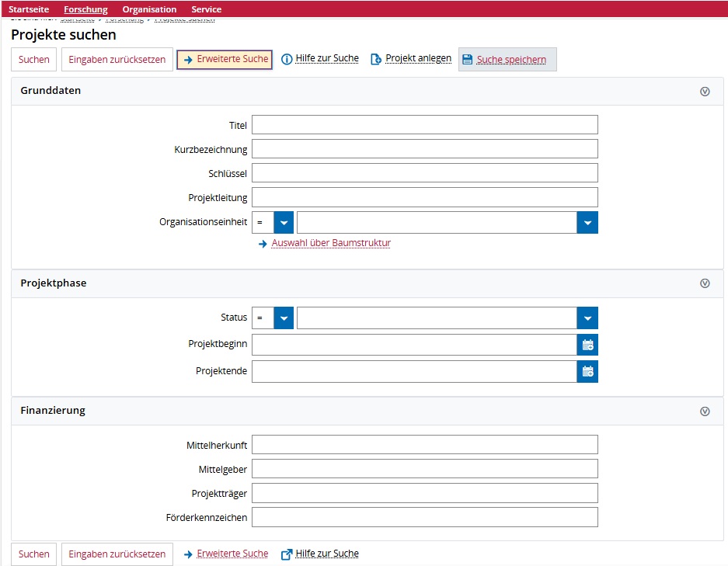Open the Projektende calendar date picker

click(x=587, y=372)
